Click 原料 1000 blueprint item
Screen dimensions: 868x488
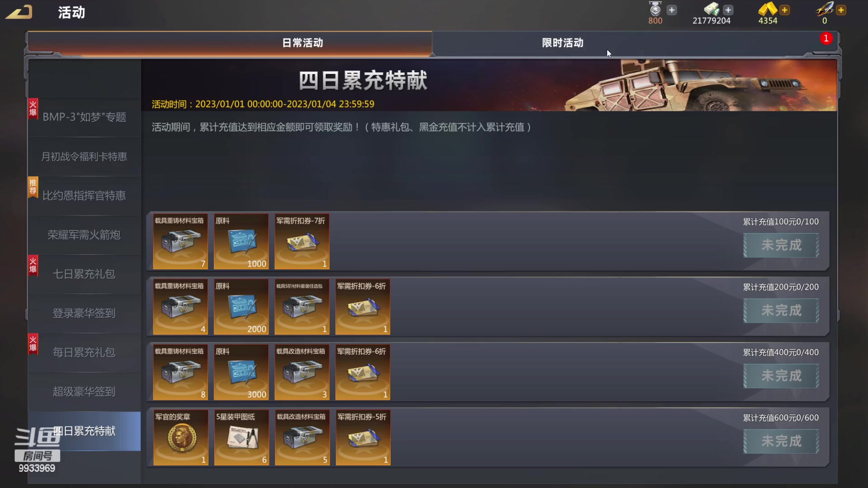click(241, 241)
